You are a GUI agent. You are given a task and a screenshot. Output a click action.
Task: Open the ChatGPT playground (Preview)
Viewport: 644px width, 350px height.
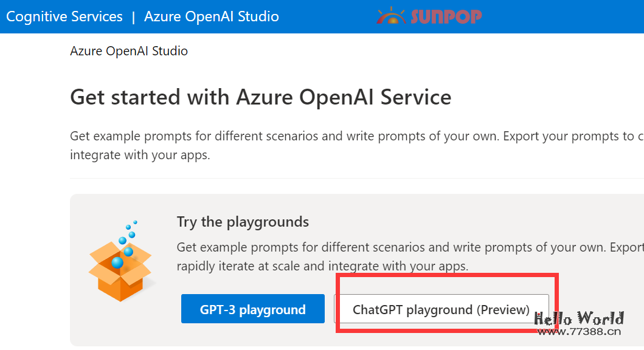441,309
